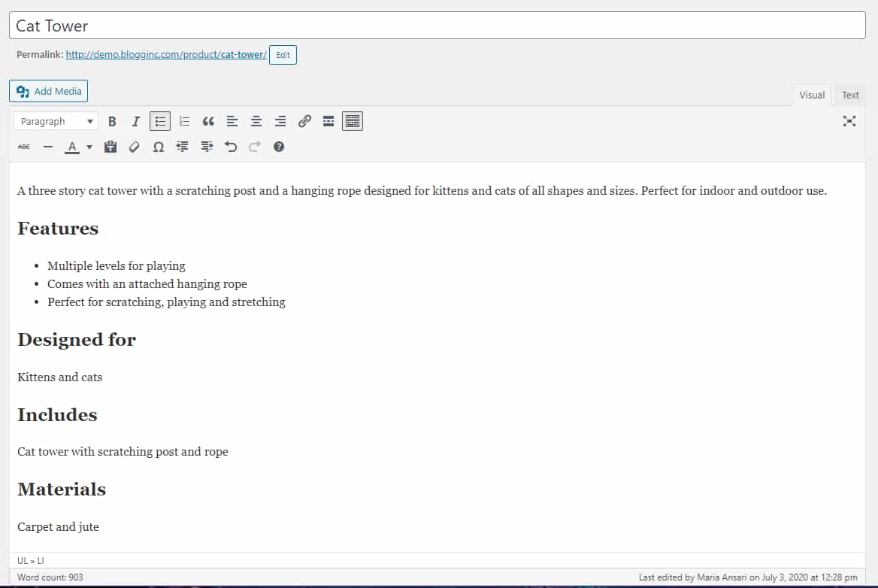Click 'Kittens and cats' paragraph
The image size is (878, 588).
coord(60,377)
